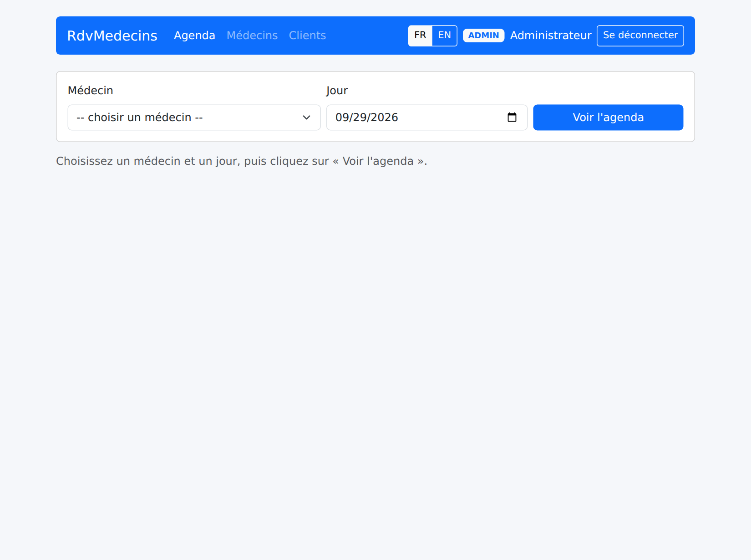751x560 pixels.
Task: Click the Administrateur user name
Action: point(551,36)
